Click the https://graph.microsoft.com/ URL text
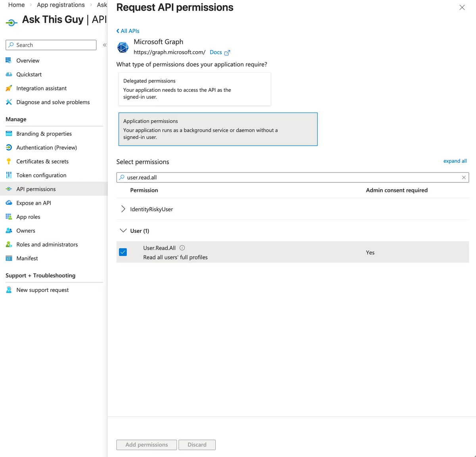Screen dimensions: 476x457 169,52
